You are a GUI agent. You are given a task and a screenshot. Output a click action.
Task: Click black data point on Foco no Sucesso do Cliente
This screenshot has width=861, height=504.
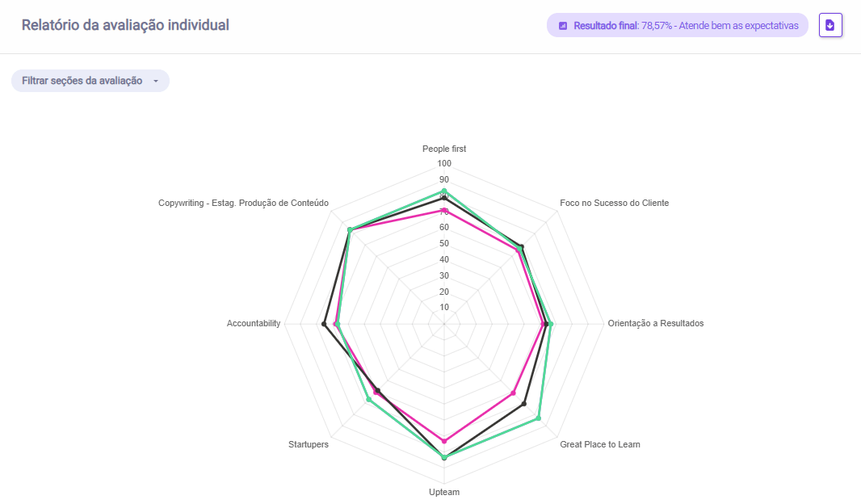[x=522, y=246]
